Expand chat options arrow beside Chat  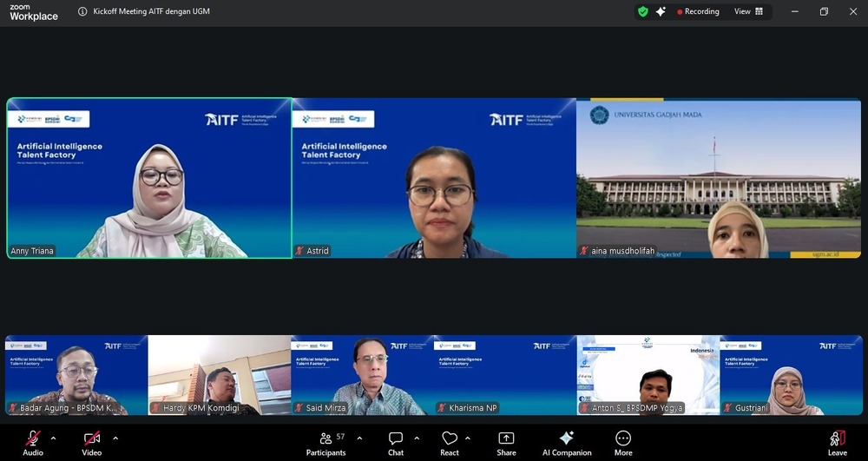(x=417, y=438)
